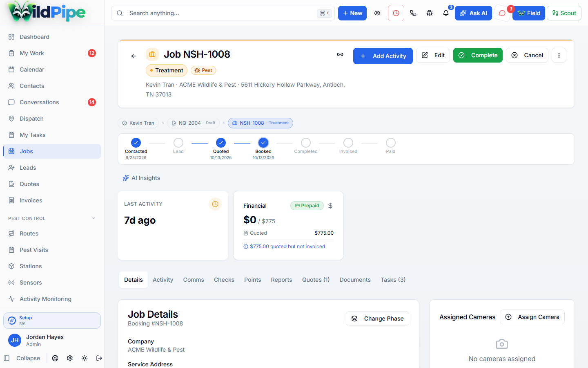Open the Comms tab

(194, 280)
